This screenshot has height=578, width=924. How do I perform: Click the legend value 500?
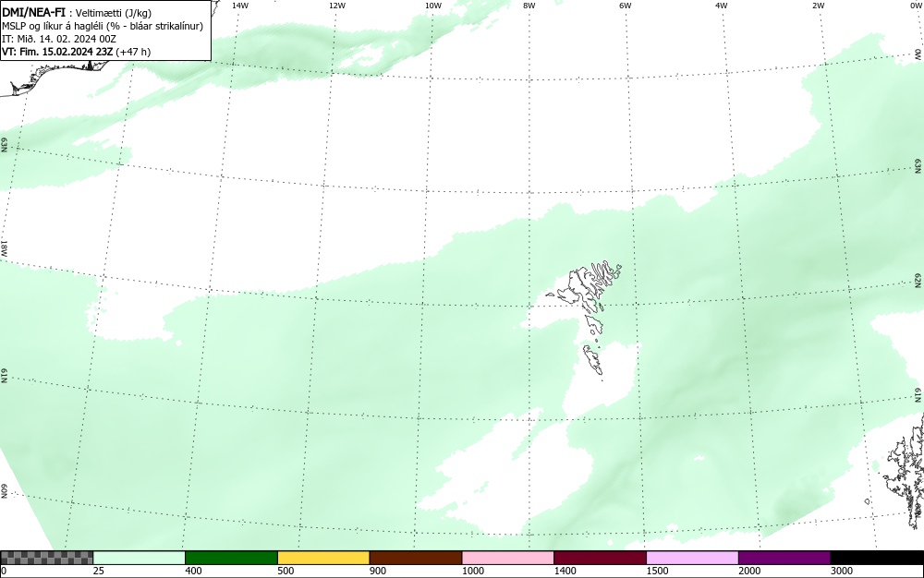(286, 571)
